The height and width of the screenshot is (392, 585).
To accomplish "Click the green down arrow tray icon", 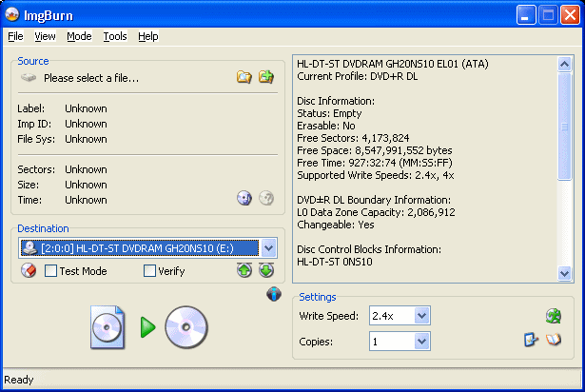I will tap(266, 270).
